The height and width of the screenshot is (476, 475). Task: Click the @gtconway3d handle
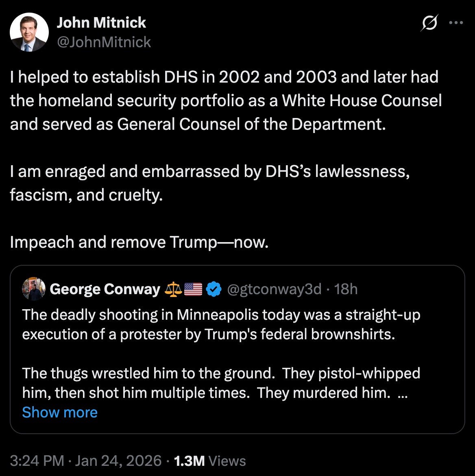pyautogui.click(x=274, y=289)
